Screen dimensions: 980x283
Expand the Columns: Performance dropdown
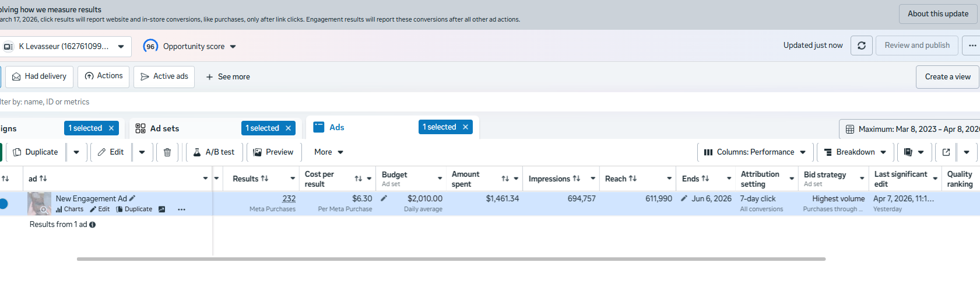tap(755, 152)
